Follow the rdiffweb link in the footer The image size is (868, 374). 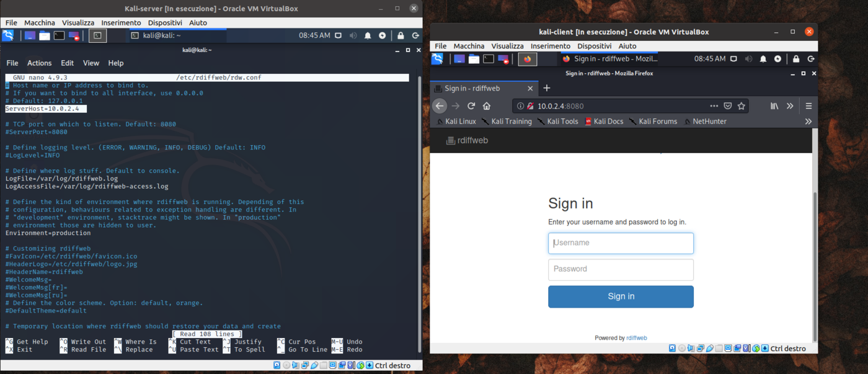(637, 337)
